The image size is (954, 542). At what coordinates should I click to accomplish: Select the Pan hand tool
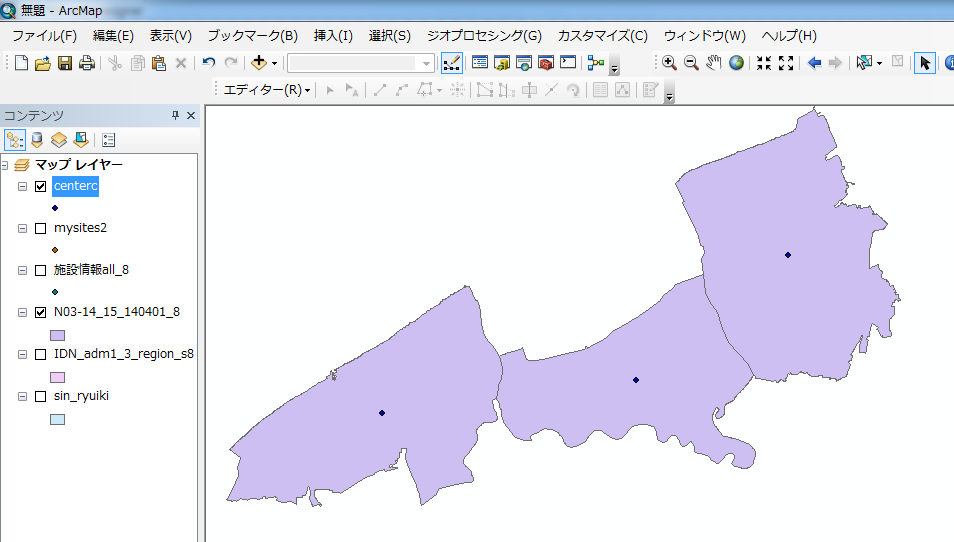pyautogui.click(x=714, y=63)
